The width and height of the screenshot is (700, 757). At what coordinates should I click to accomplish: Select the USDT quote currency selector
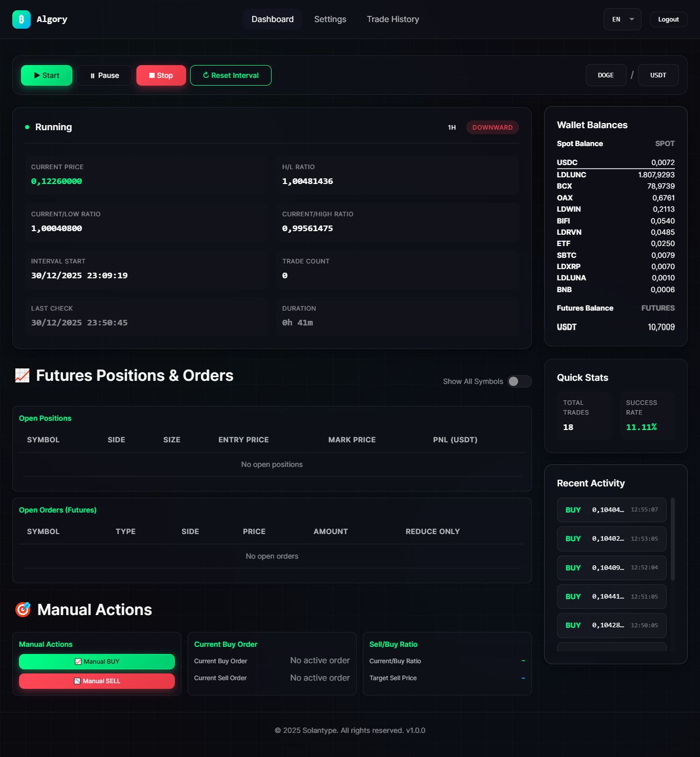click(658, 75)
